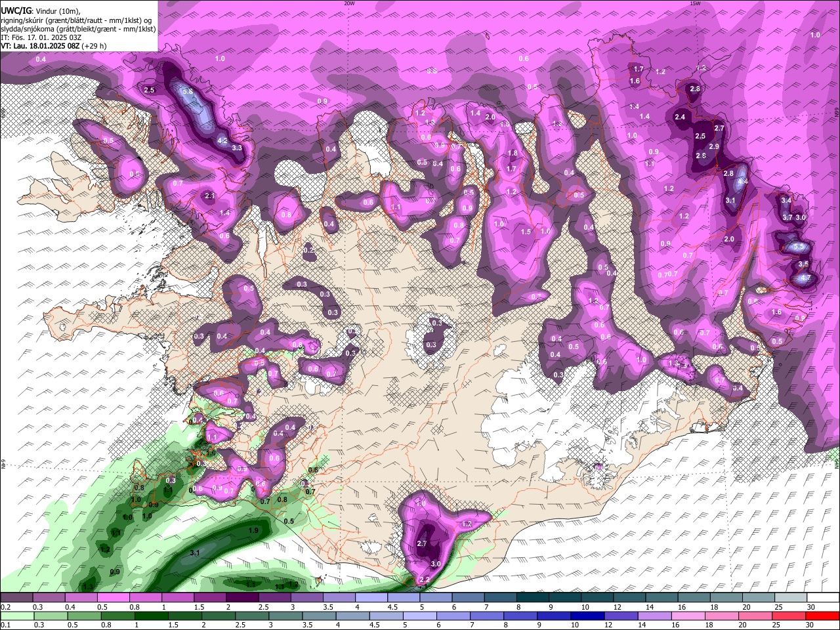The width and height of the screenshot is (840, 630).
Task: Click the 3.3 snowfall value on the map
Action: click(x=238, y=148)
